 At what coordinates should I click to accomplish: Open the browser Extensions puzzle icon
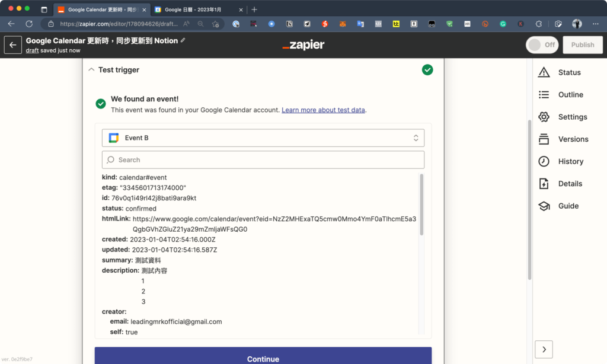538,24
